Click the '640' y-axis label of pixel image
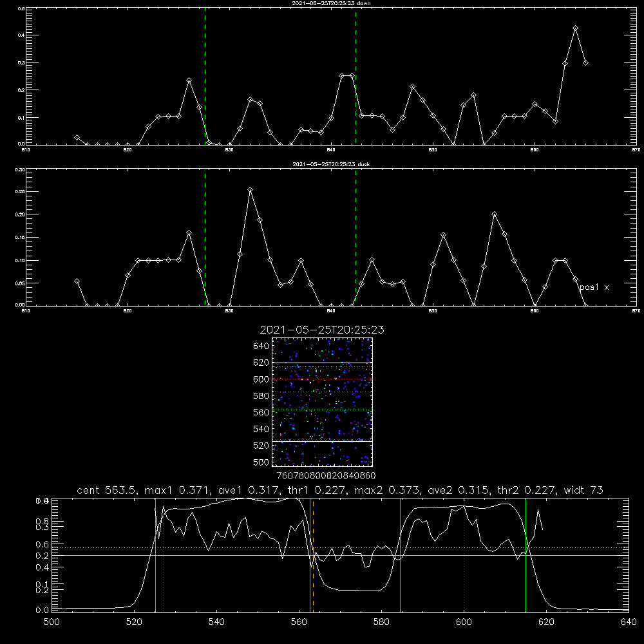Screen dimensions: 644x644 (261, 346)
